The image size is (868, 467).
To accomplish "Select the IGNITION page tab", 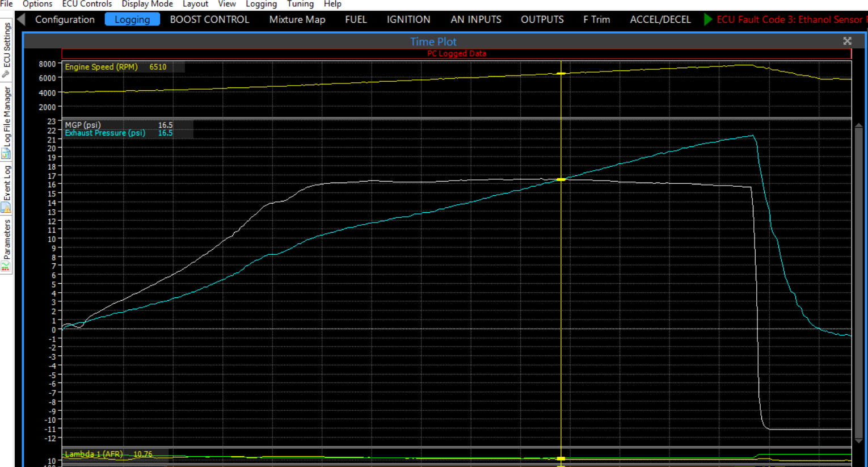I will 408,19.
